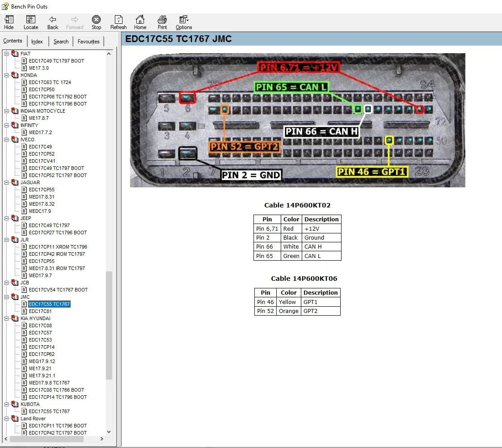
Task: Open EDC17C81 under JMC
Action: click(40, 311)
